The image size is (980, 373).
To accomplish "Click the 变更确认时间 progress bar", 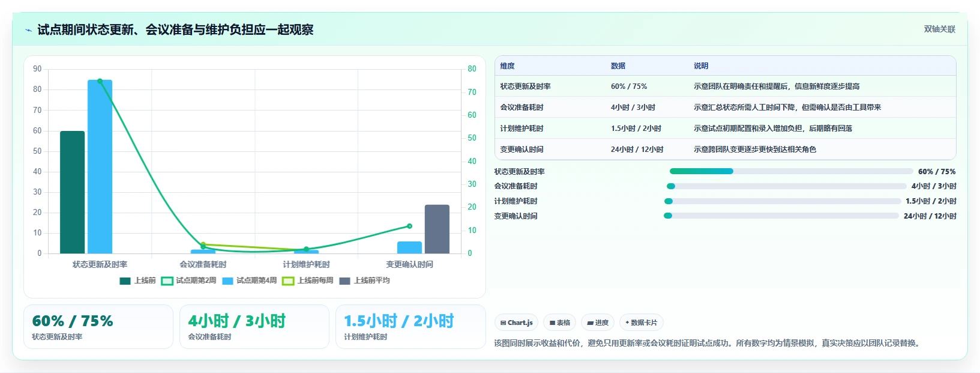I will [781, 216].
